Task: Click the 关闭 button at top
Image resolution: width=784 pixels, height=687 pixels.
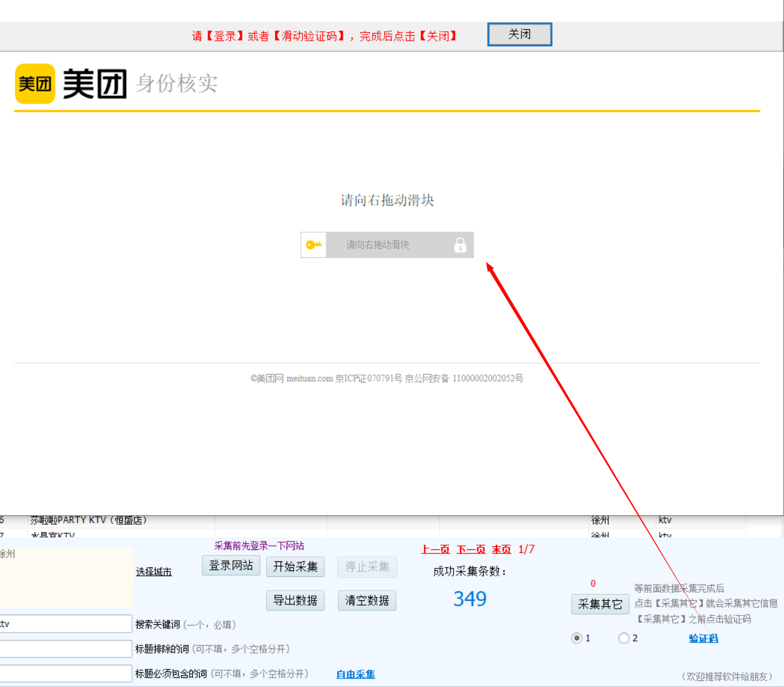Action: 520,34
